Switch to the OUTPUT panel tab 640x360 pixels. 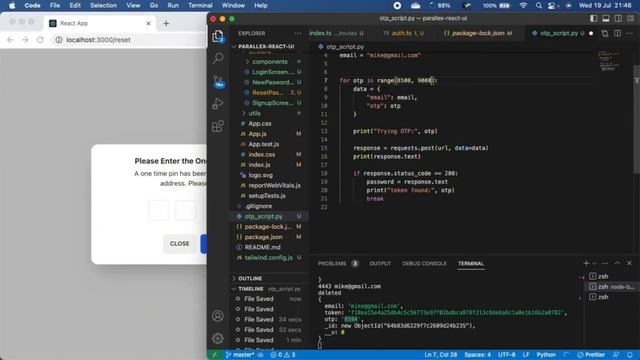pos(380,264)
